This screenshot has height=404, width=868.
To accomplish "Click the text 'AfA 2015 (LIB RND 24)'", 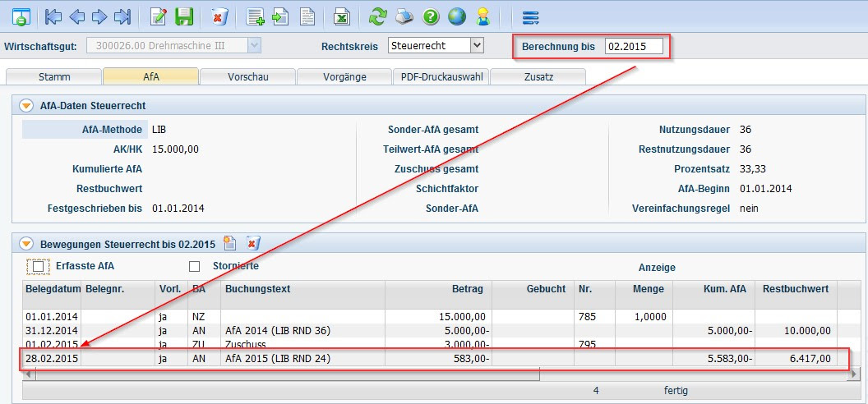I will pos(278,359).
